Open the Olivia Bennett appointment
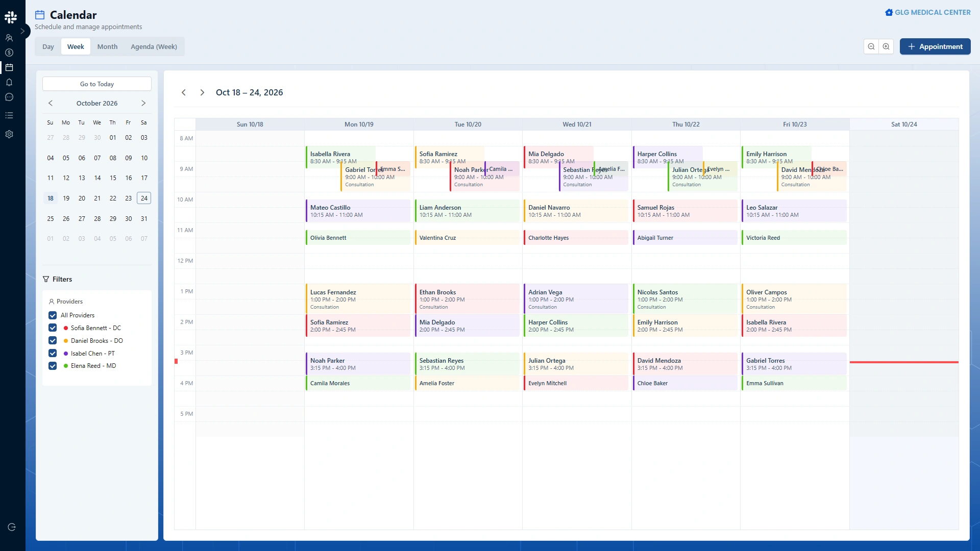The image size is (980, 551). point(358,238)
